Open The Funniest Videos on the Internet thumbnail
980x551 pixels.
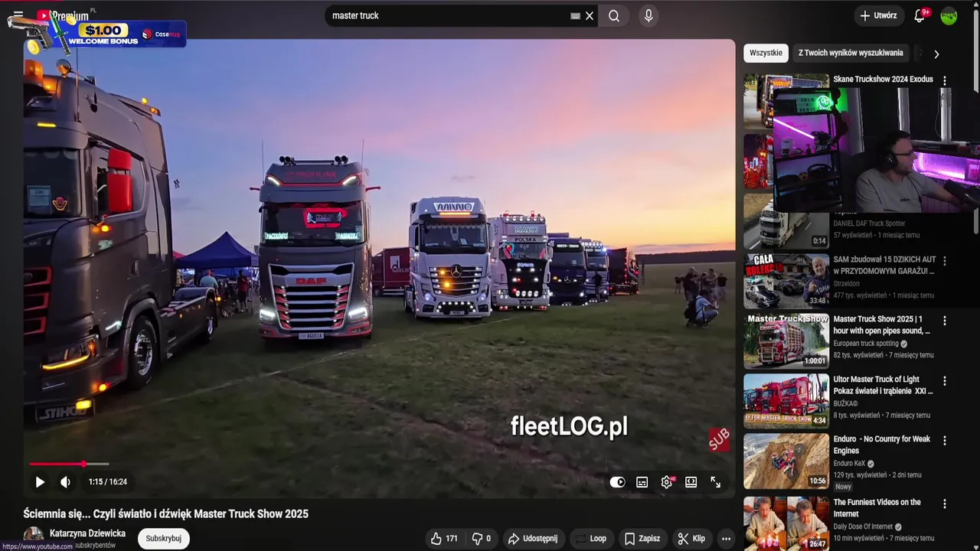[786, 523]
